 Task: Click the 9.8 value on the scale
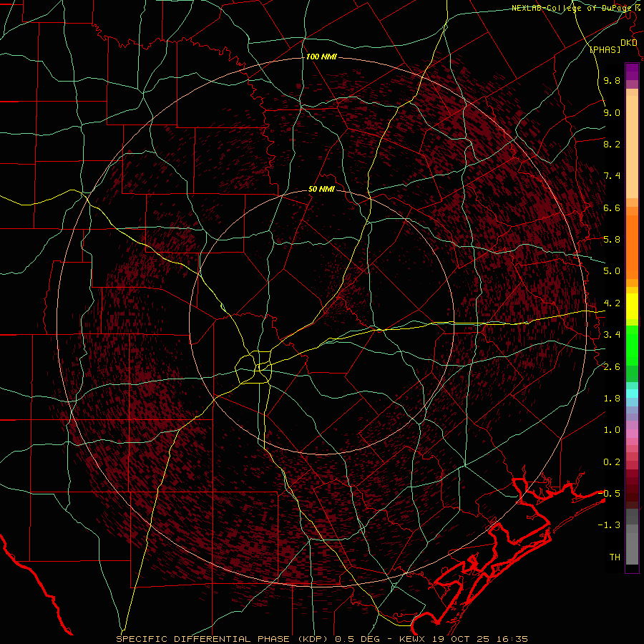pos(612,80)
